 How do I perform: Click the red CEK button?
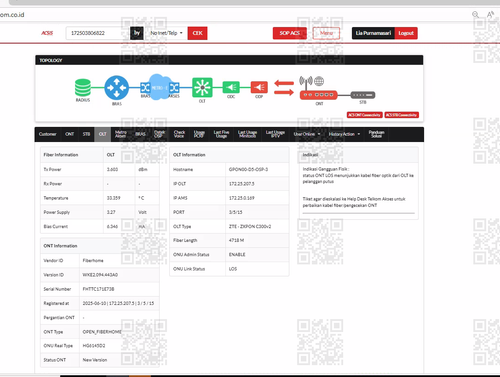coord(197,33)
